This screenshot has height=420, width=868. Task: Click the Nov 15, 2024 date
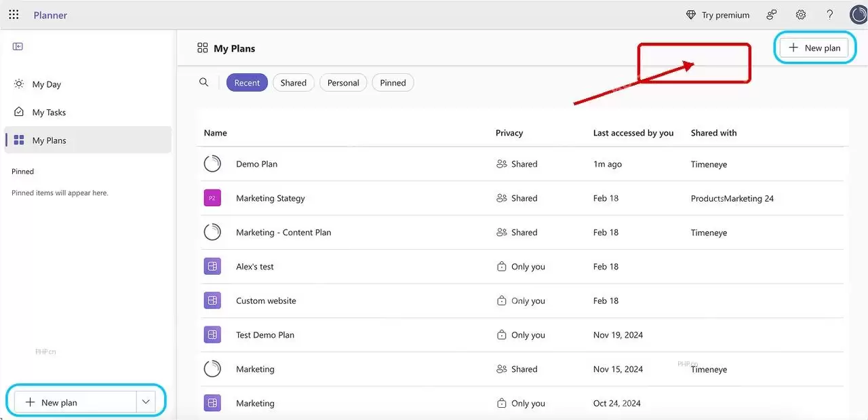618,369
